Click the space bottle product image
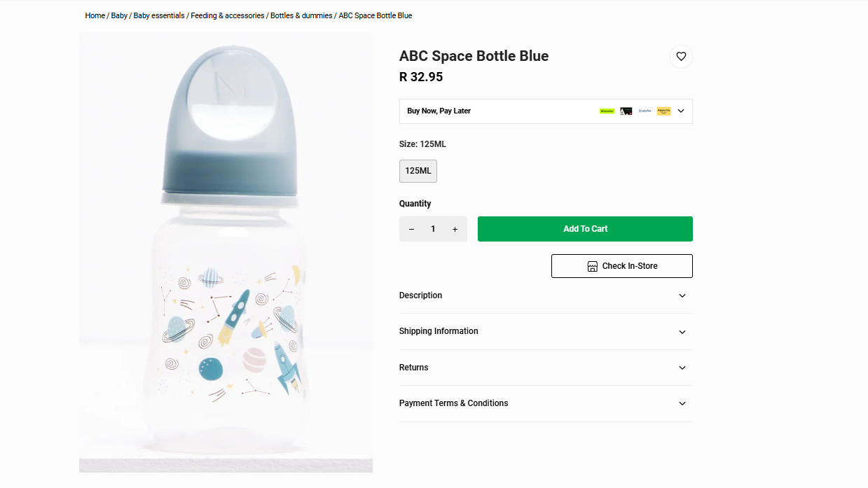 click(226, 252)
